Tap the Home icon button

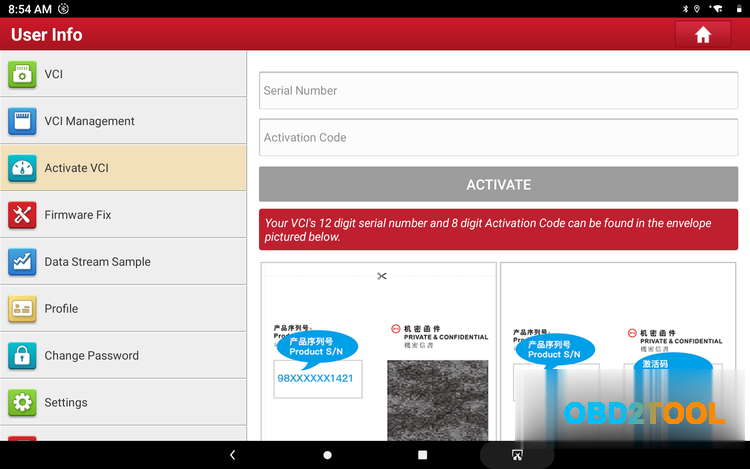point(702,34)
